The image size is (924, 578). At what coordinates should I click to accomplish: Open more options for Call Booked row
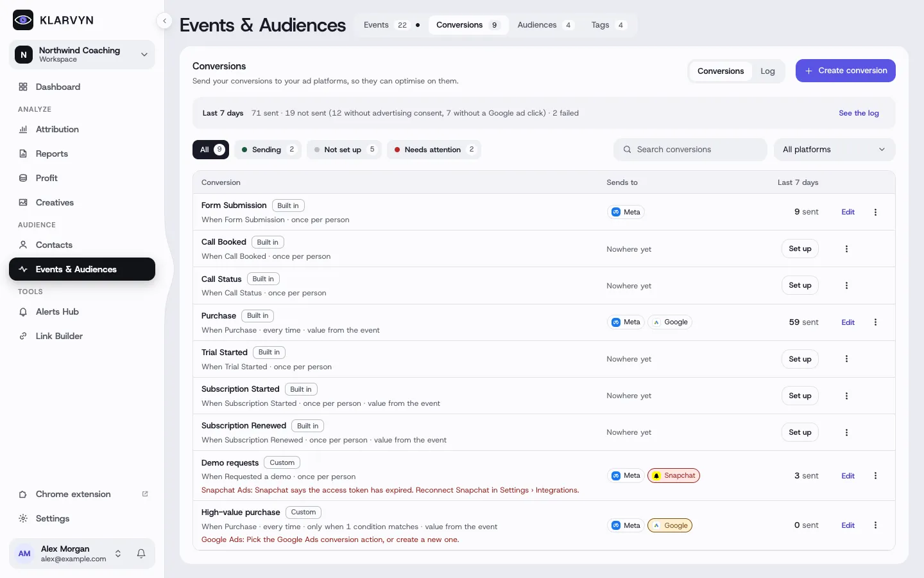pyautogui.click(x=846, y=249)
